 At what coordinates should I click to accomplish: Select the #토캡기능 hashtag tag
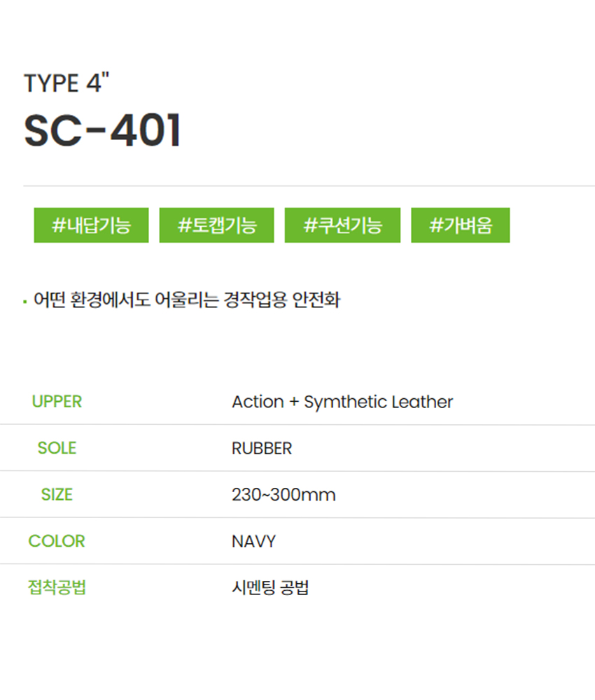click(x=216, y=225)
